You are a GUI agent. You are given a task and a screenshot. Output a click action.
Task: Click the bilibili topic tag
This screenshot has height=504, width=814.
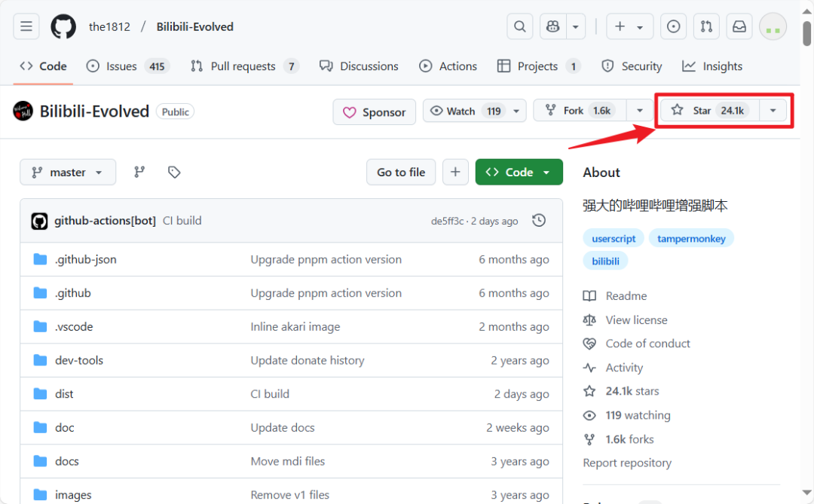pos(606,261)
